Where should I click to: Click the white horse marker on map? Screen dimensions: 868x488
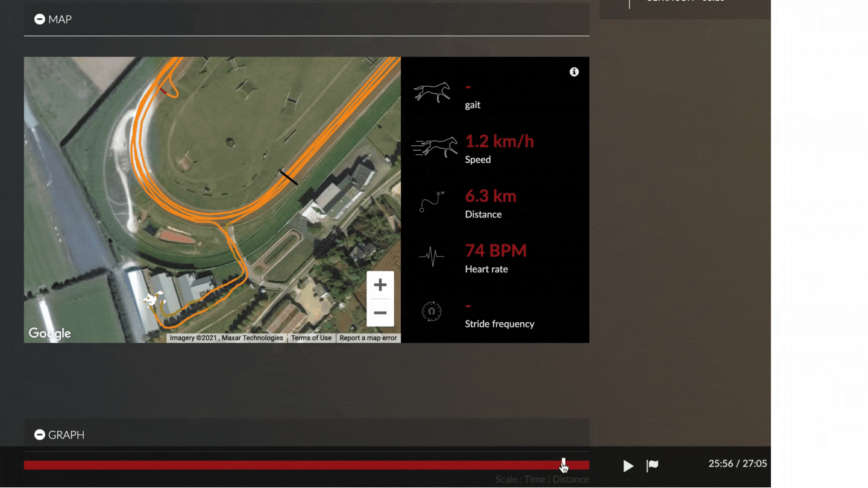tap(154, 299)
